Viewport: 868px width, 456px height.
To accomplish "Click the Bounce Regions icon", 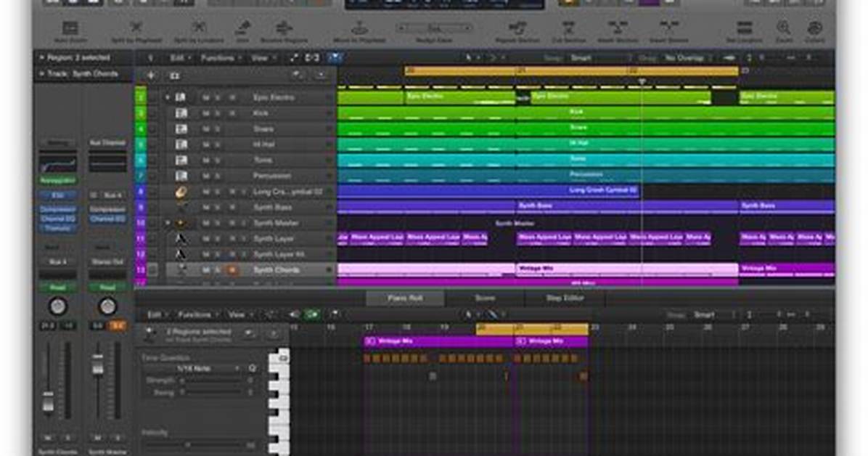I will pos(284,27).
